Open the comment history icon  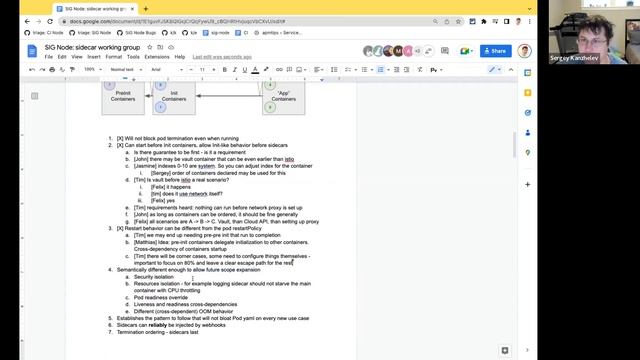(445, 51)
